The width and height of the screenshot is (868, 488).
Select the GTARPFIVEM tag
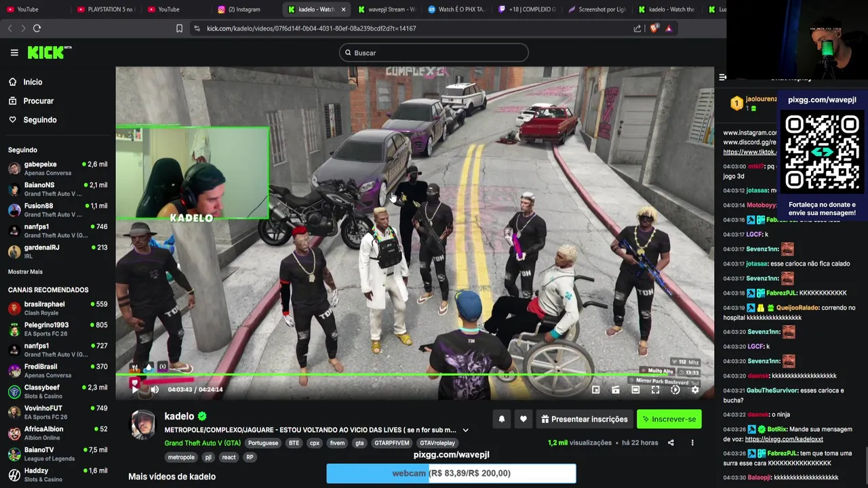pyautogui.click(x=392, y=443)
